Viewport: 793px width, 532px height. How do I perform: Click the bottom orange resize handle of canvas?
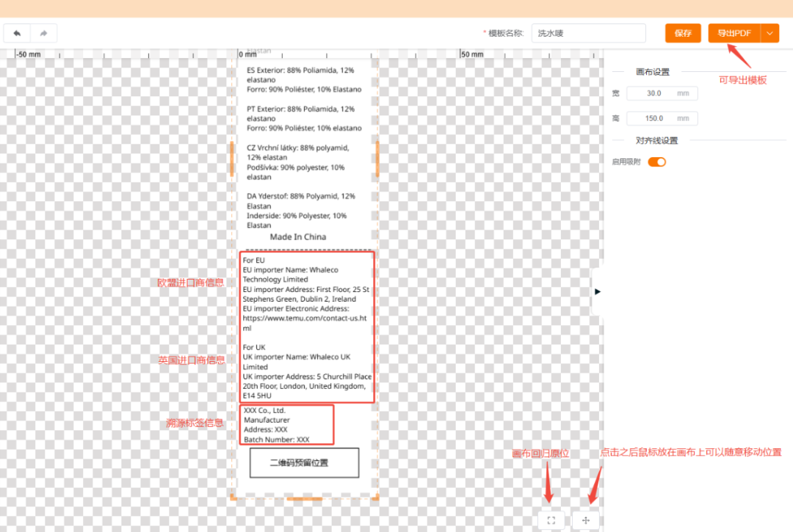305,499
